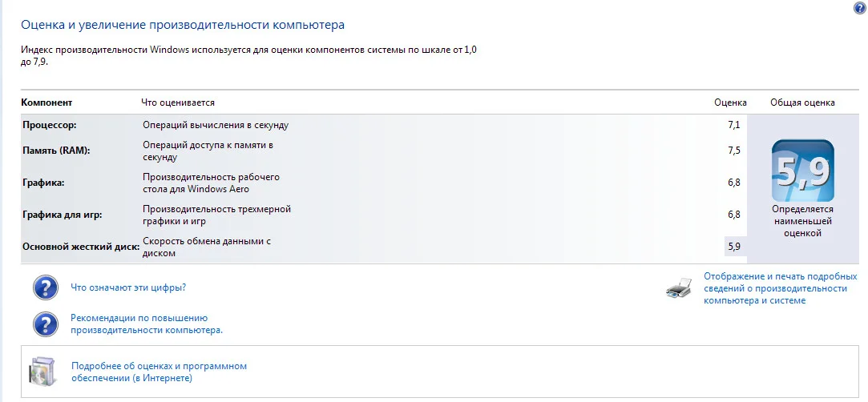Click the question mark icon beside "Рекомендации по повышению"
Viewport: 868px width, 402px height.
(x=46, y=324)
